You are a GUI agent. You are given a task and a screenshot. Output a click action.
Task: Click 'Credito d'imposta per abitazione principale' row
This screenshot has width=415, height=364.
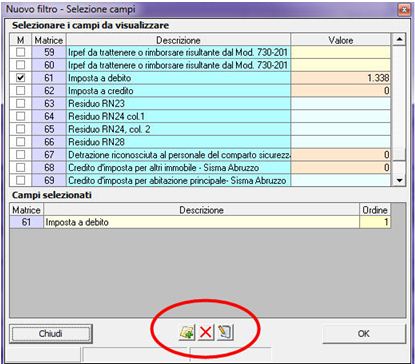pos(177,180)
